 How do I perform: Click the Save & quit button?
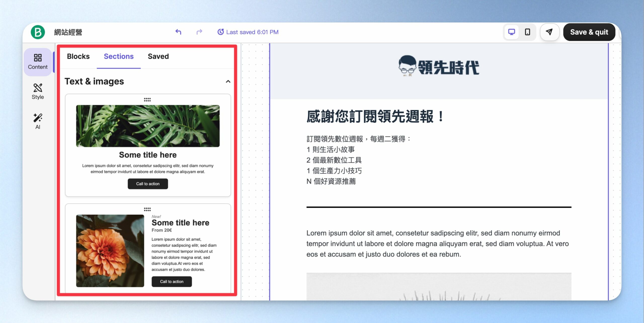pyautogui.click(x=589, y=32)
